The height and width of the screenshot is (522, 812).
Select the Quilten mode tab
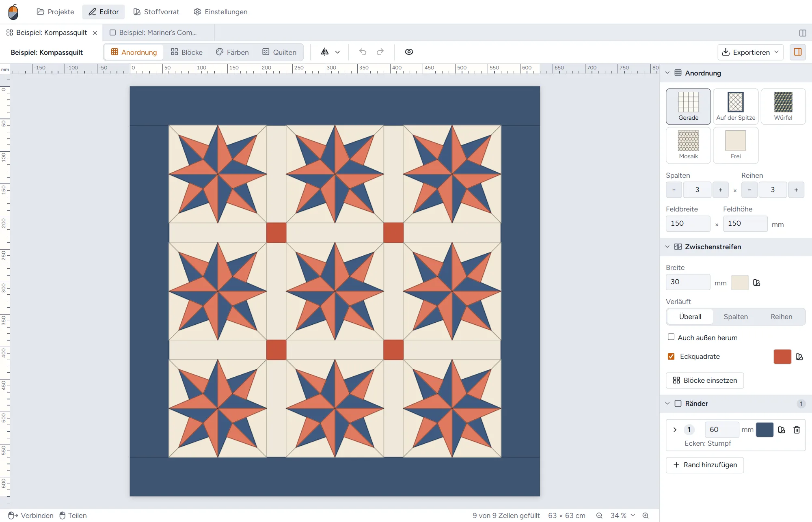tap(279, 52)
